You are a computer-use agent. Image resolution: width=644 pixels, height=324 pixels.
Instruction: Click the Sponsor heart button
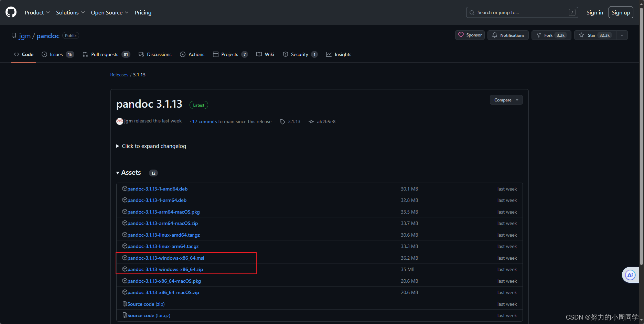tap(470, 35)
